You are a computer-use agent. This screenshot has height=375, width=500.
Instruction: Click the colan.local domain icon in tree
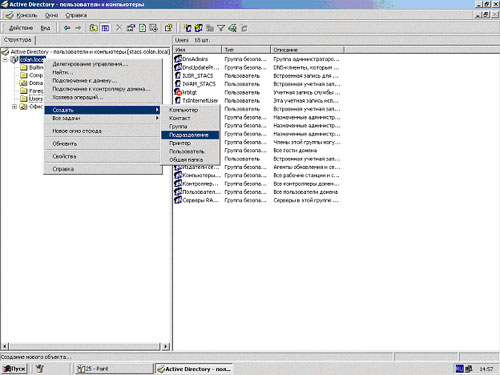tap(14, 60)
